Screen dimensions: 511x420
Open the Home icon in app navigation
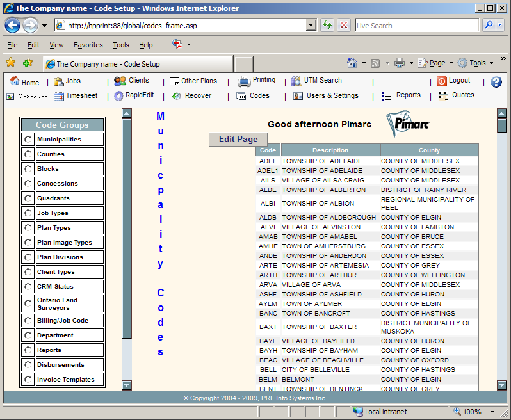coord(14,81)
